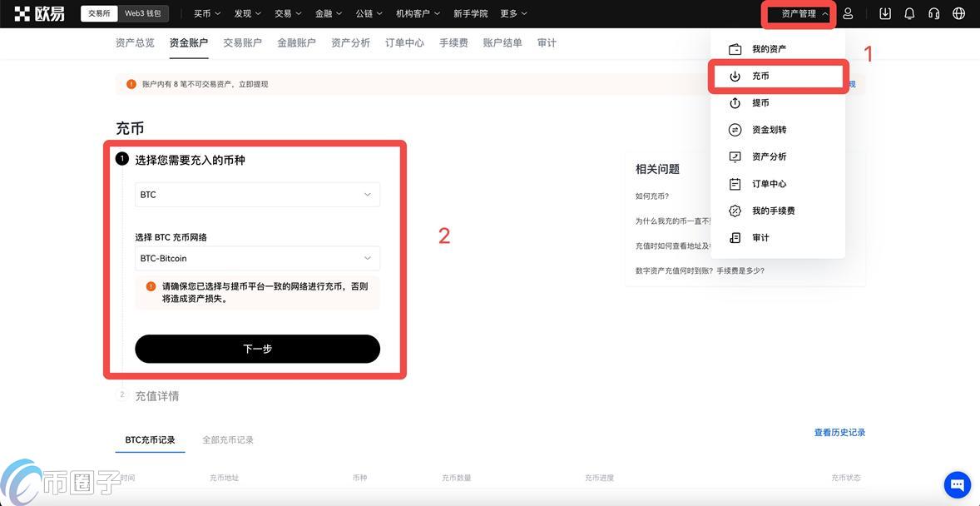
Task: Click the wallet icon beside 我的资产
Action: pyautogui.click(x=735, y=49)
